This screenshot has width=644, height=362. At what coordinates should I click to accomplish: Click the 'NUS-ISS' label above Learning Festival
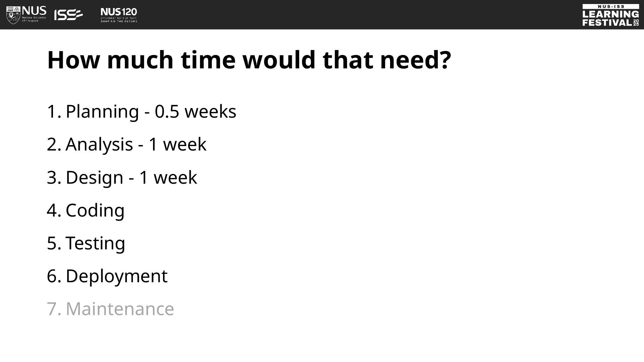[611, 6]
